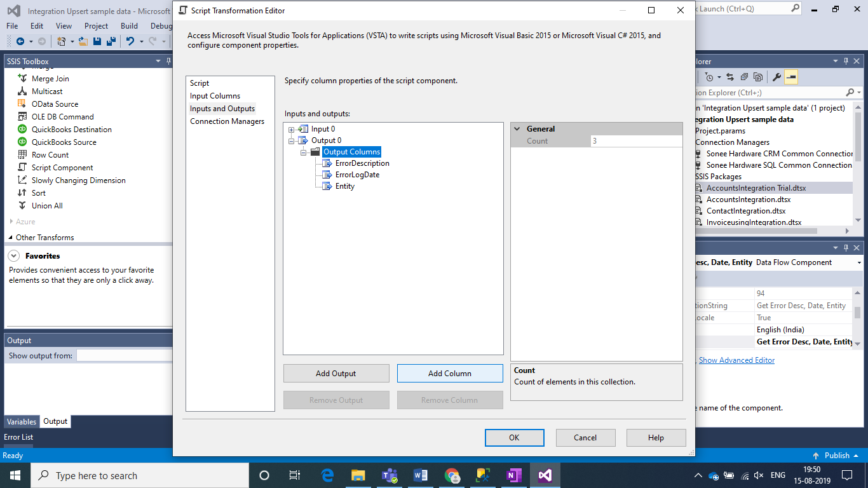
Task: Collapse the Other Transforms toolbox group
Action: (11, 238)
